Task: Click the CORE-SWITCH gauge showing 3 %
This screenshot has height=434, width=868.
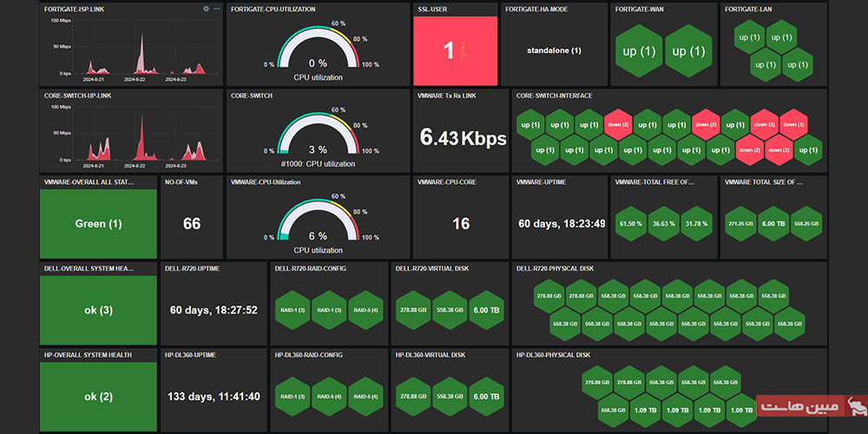Action: 318,135
